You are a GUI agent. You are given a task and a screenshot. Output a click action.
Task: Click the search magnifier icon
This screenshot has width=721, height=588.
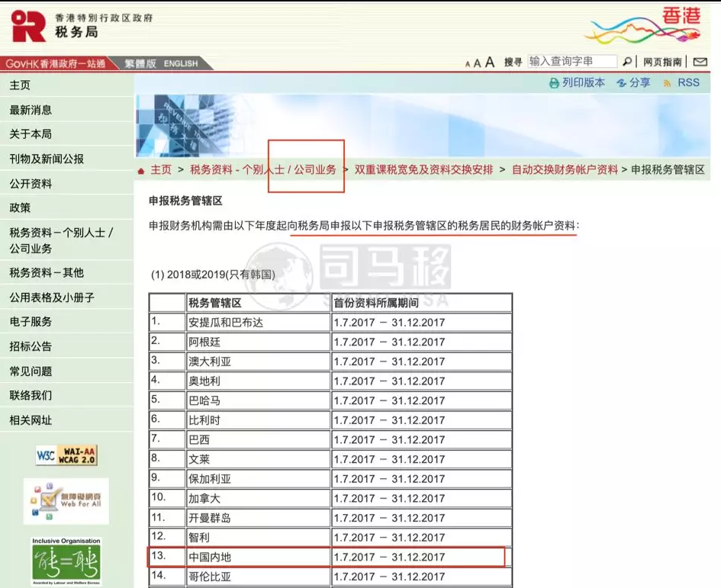[626, 63]
